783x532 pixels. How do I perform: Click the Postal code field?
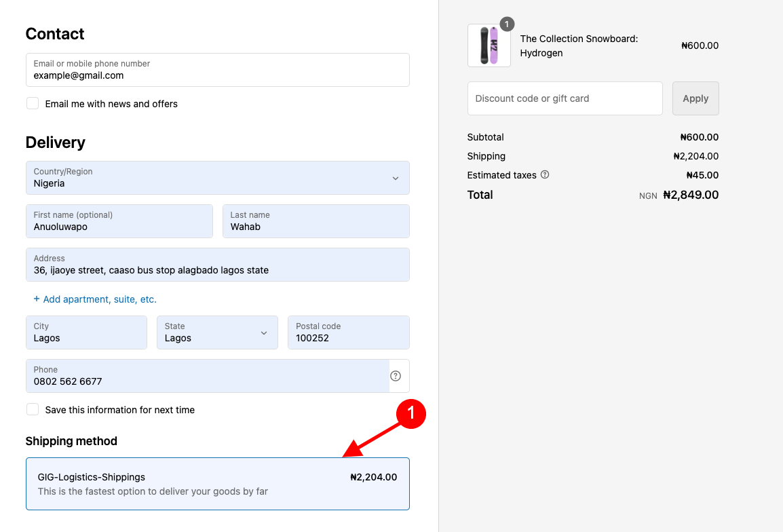[348, 332]
